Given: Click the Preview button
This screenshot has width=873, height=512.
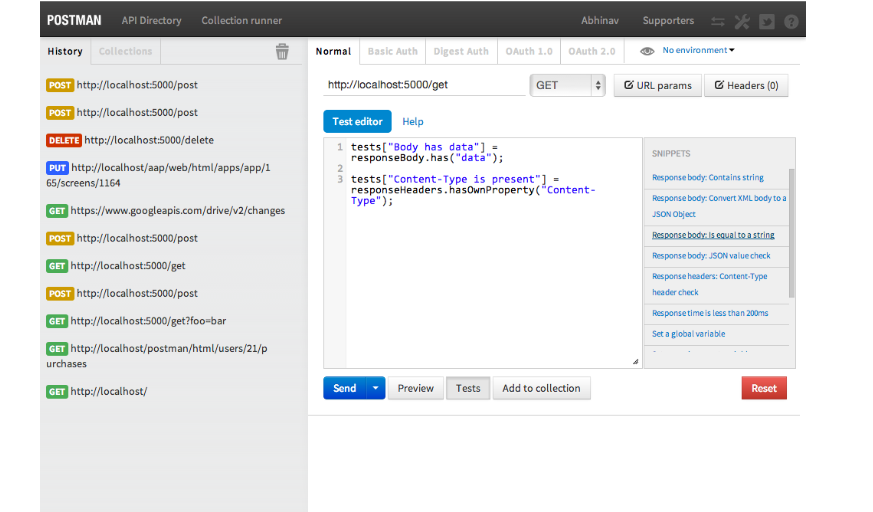Looking at the screenshot, I should [x=415, y=388].
